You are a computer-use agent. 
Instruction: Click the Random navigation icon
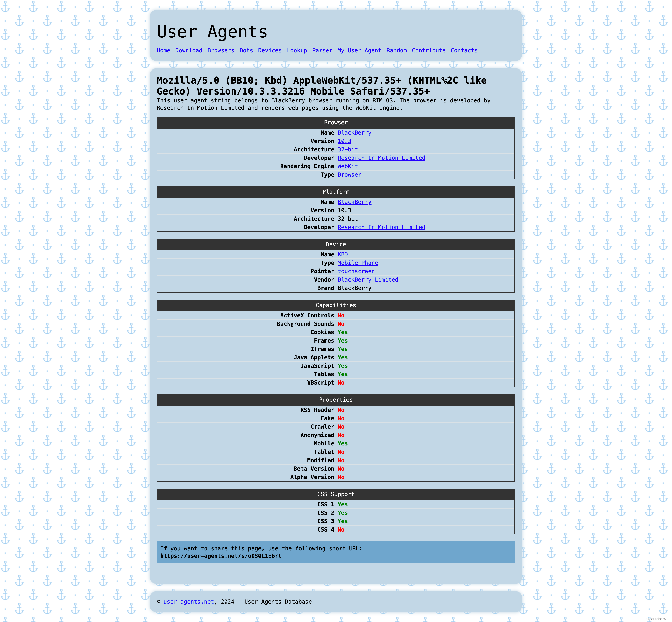396,50
